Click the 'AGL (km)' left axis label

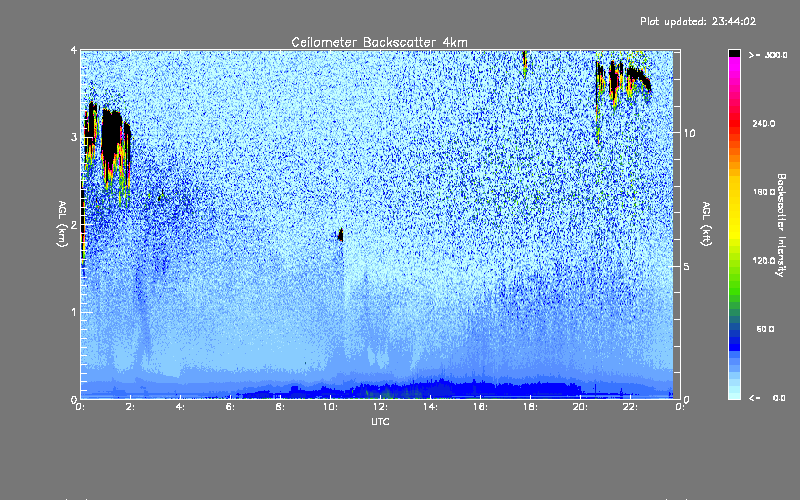[62, 224]
